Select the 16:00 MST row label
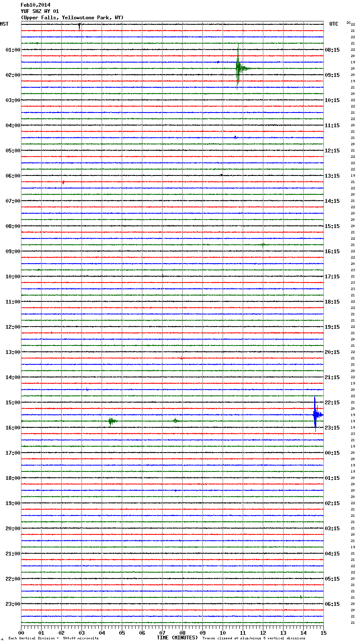Viewport: 357px width, 644px height. tap(13, 428)
